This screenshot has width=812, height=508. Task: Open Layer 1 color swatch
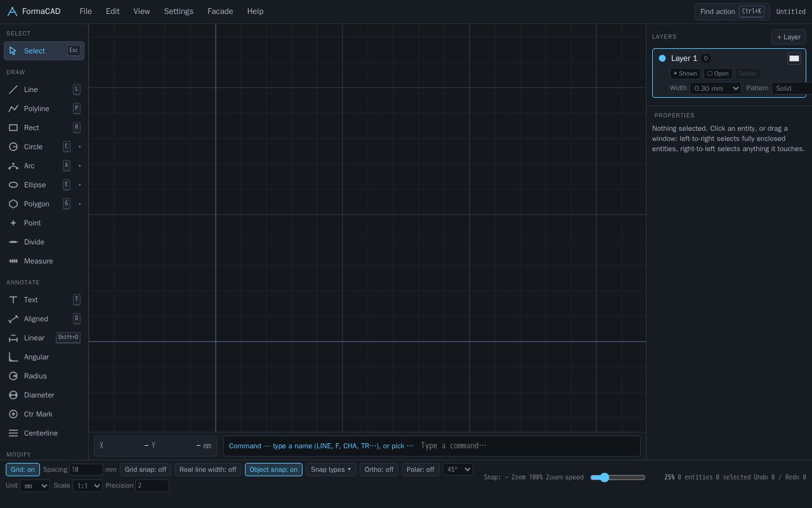(794, 58)
